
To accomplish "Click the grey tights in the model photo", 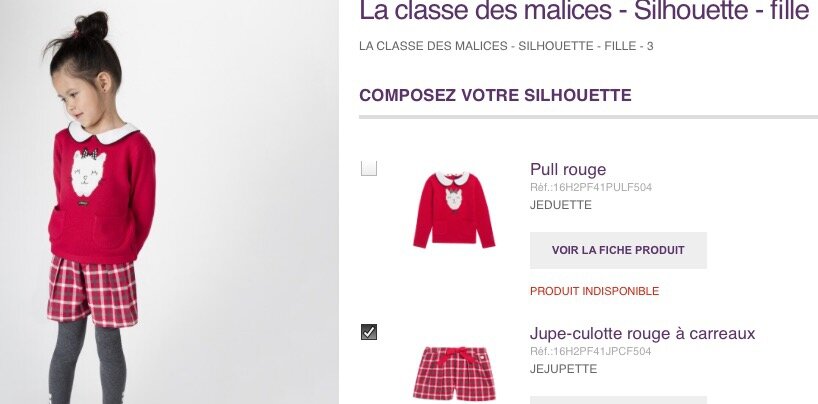I will pos(87,360).
